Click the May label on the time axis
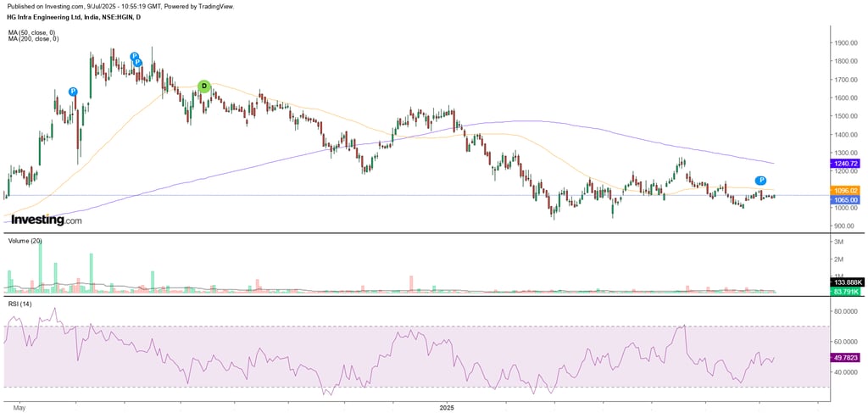Image resolution: width=868 pixels, height=413 pixels. [19, 406]
